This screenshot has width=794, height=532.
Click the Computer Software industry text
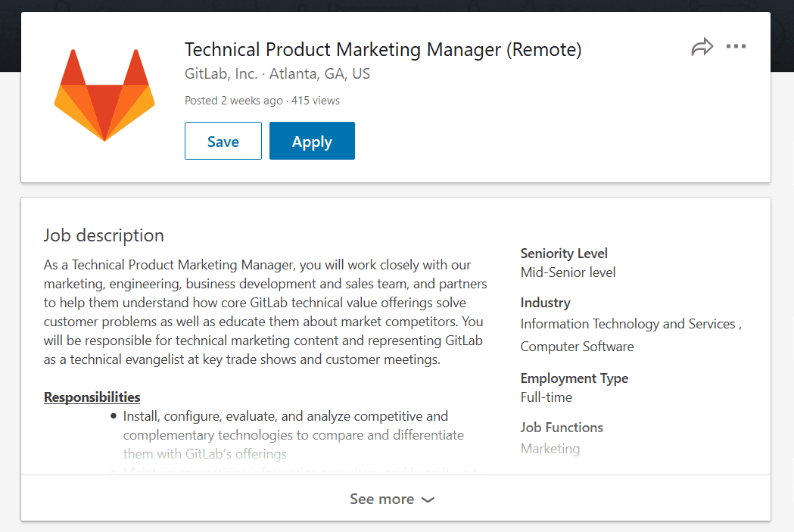577,347
